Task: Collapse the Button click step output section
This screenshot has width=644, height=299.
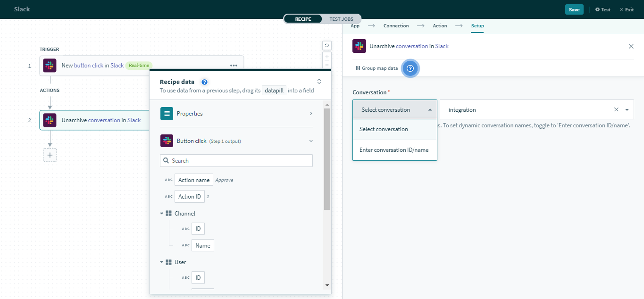Action: click(310, 141)
